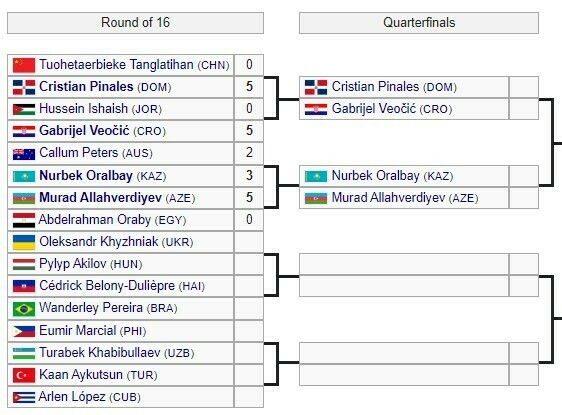Click the Ukraine flag next to Oleksandr Khyzhniak

pyautogui.click(x=24, y=242)
